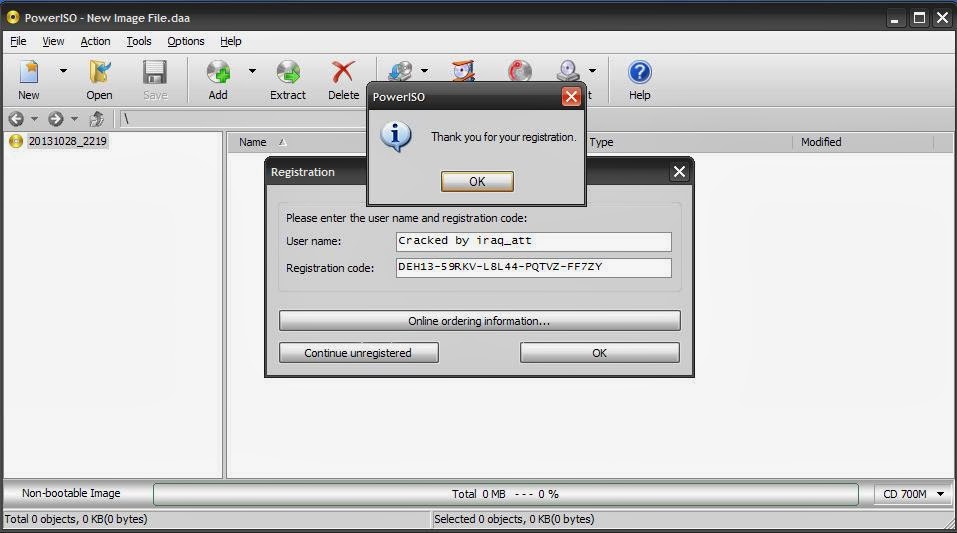Screen dimensions: 957x533
Task: Click Continue unregistered button
Action: pyautogui.click(x=359, y=353)
